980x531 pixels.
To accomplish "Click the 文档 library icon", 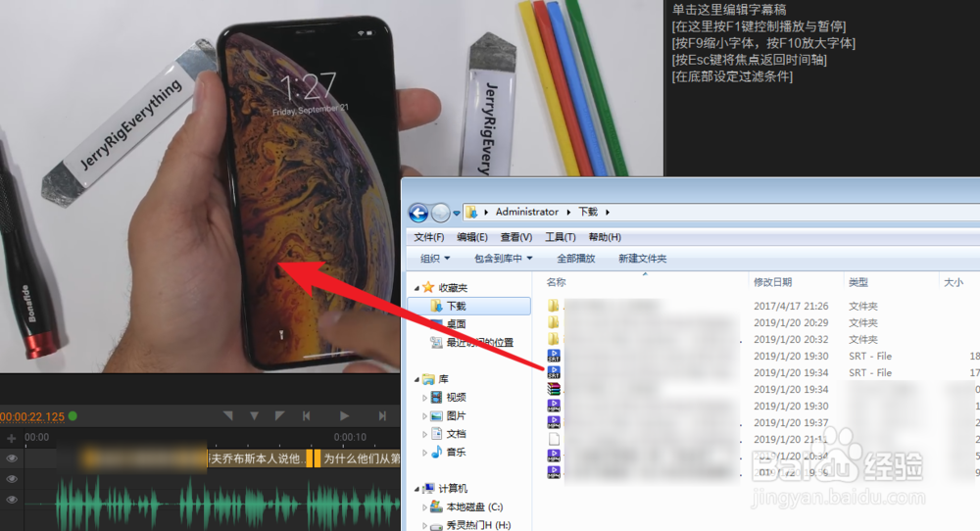I will point(437,434).
